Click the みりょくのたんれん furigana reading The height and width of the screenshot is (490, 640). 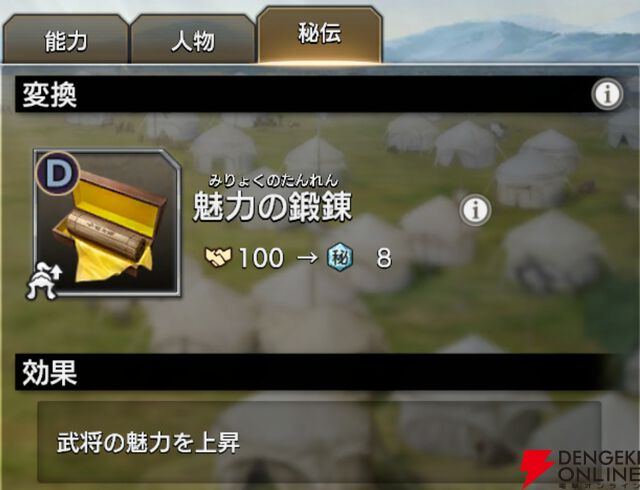coord(273,180)
